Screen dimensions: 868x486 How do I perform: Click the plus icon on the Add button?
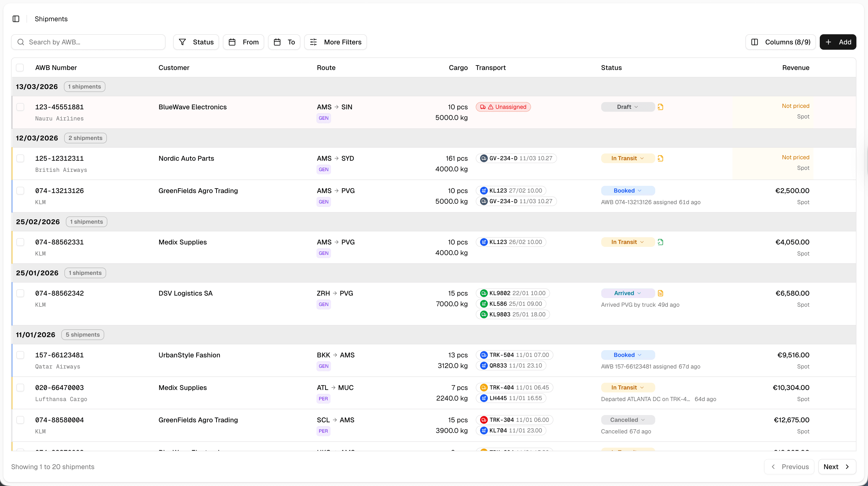click(829, 42)
